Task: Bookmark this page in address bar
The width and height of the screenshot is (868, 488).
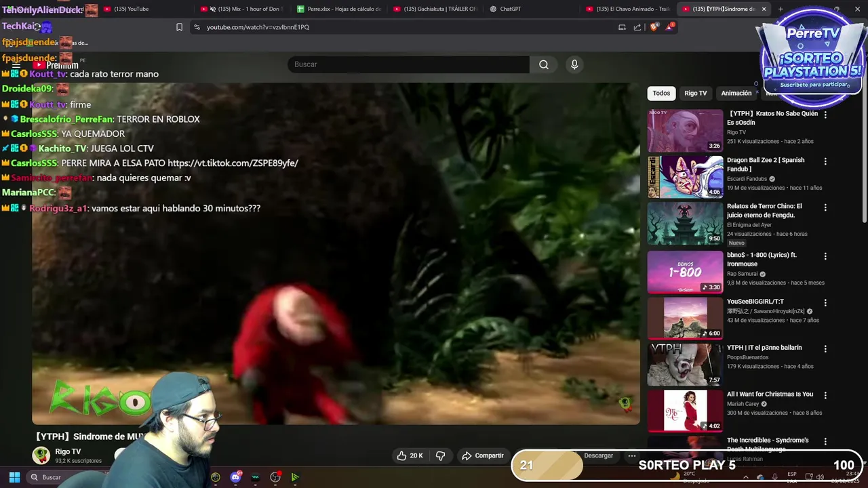Action: coord(179,27)
